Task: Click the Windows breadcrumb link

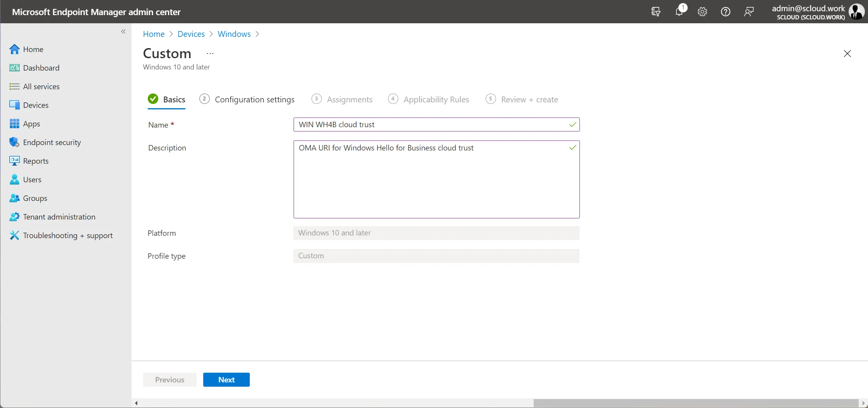Action: click(234, 34)
